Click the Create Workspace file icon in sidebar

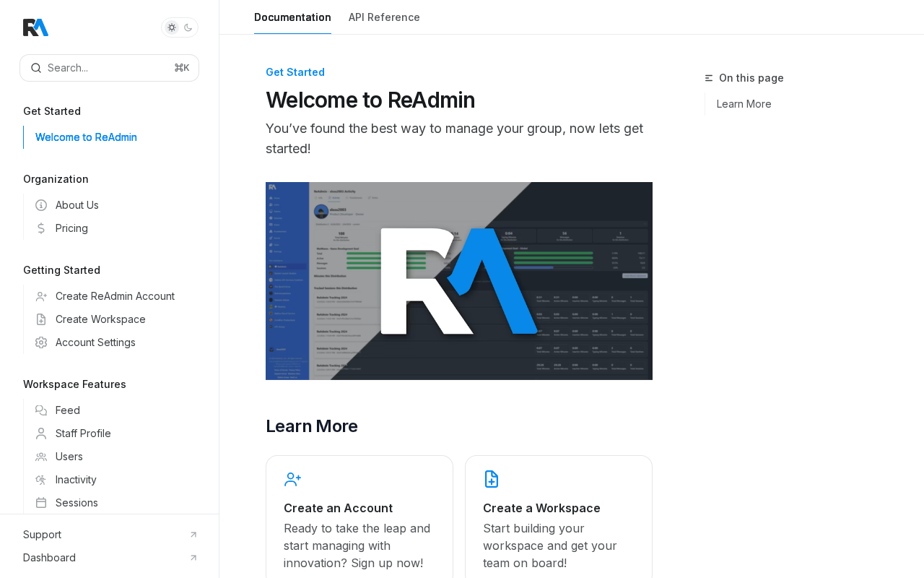pyautogui.click(x=41, y=319)
